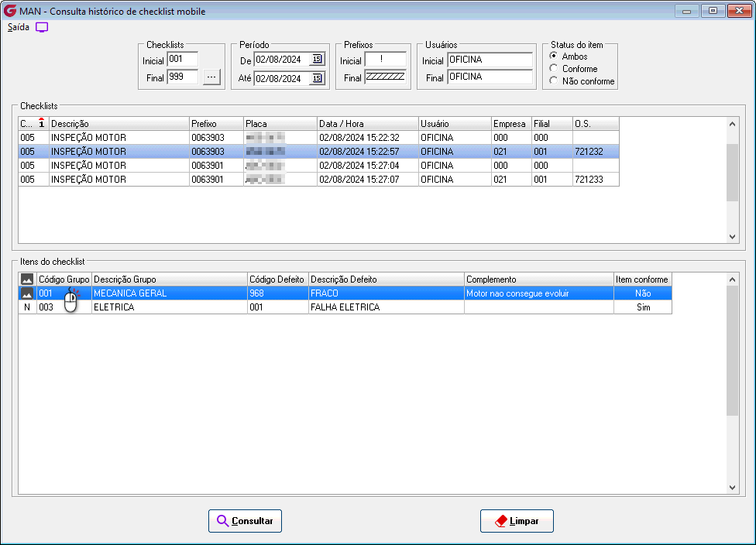Edit the Usuários Inicial field
Image resolution: width=756 pixels, height=545 pixels.
pos(490,60)
